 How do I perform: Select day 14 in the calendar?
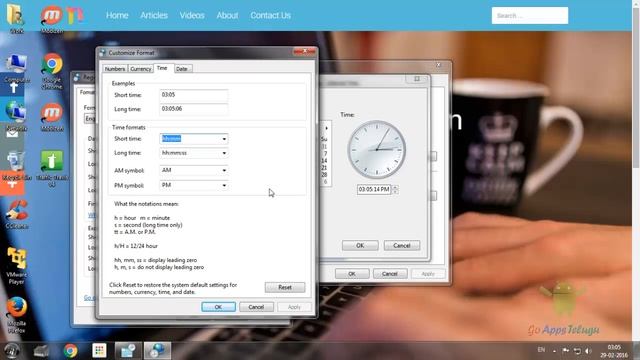coord(324,161)
